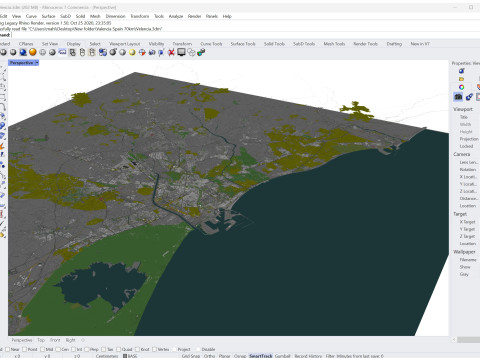Click the glasses-shaped icon in Display toolbar
This screenshot has height=360, width=480.
[62, 52]
